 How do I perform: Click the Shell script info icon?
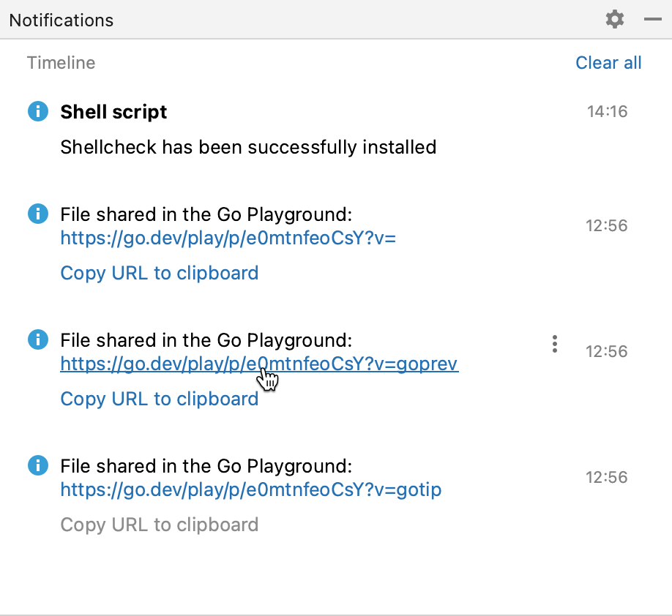[x=37, y=112]
